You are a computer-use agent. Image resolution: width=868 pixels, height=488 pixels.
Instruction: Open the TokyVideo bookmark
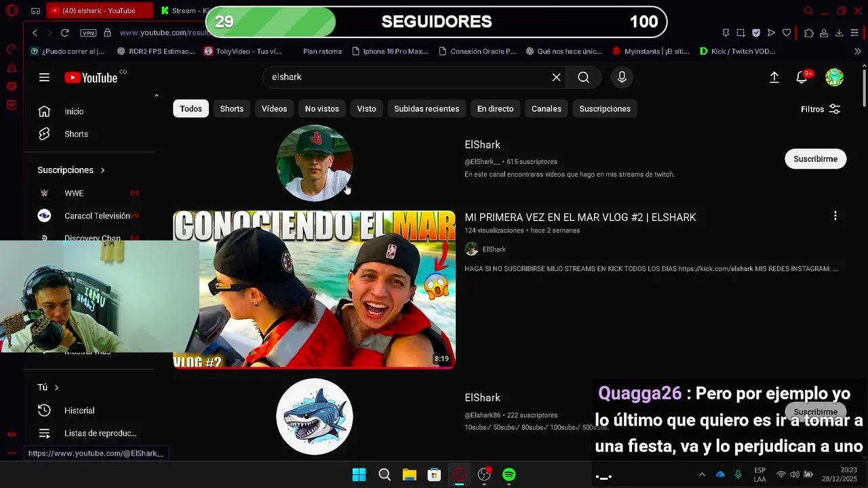click(x=243, y=52)
